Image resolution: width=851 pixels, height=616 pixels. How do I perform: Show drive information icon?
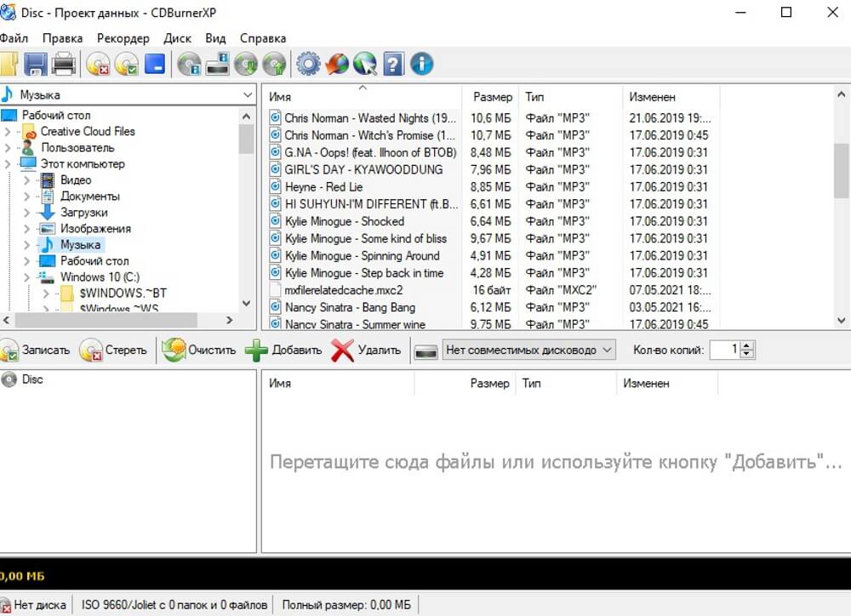217,64
